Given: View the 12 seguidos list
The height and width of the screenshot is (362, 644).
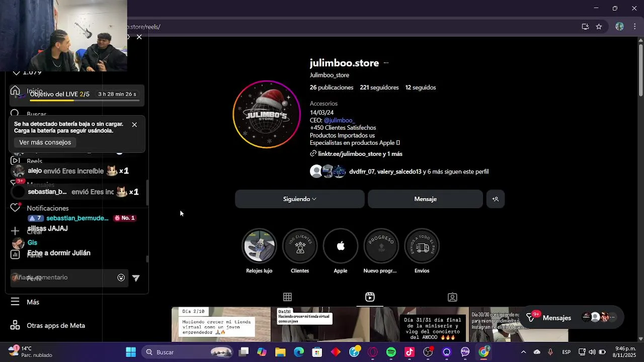Looking at the screenshot, I should coord(421,87).
